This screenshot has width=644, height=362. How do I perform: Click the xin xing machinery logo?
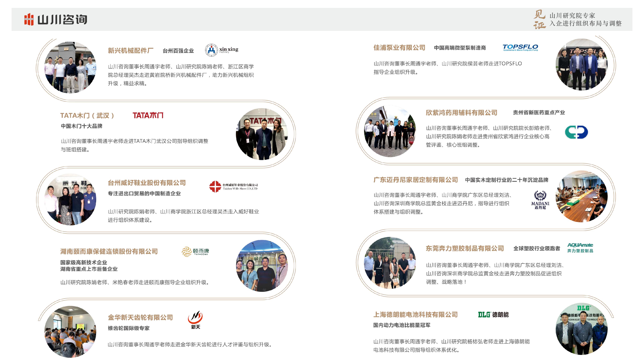click(222, 50)
